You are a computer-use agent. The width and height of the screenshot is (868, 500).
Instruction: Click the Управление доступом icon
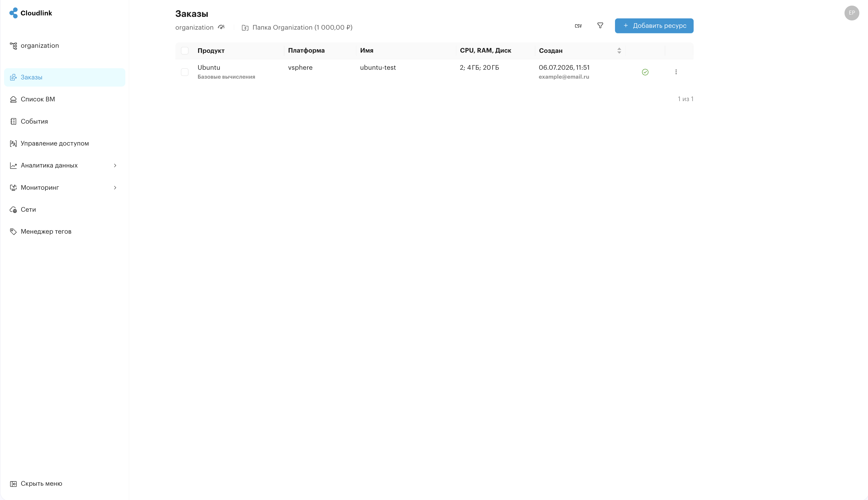pyautogui.click(x=13, y=144)
